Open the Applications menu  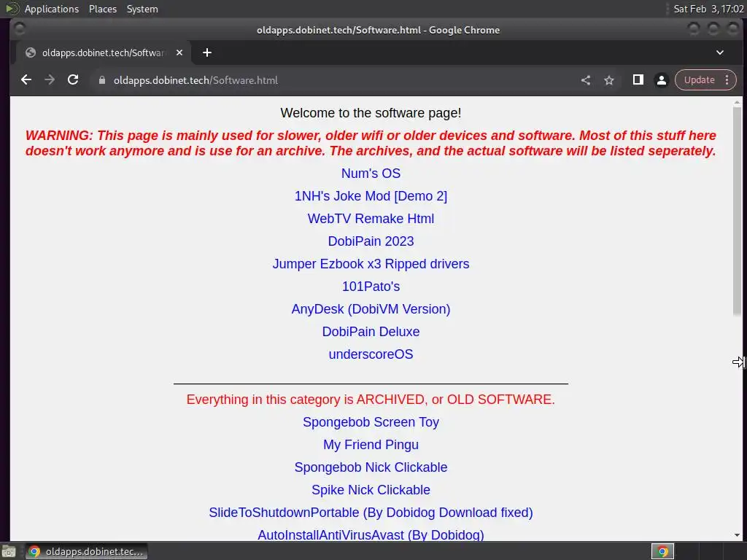coord(52,9)
